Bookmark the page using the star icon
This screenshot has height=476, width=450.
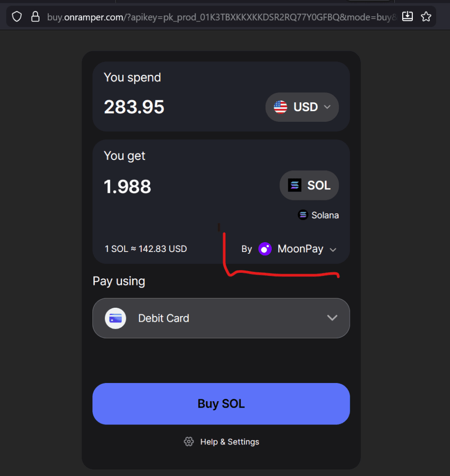click(x=426, y=16)
